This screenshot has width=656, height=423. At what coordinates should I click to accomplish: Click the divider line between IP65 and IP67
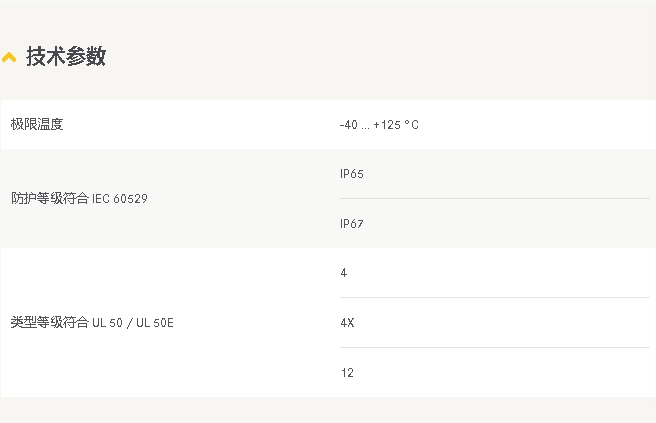(495, 198)
